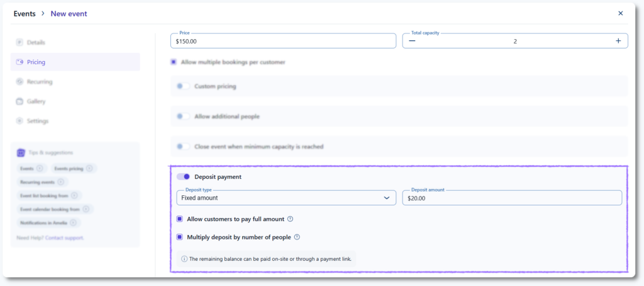Increase total capacity with plus icon

[x=618, y=41]
